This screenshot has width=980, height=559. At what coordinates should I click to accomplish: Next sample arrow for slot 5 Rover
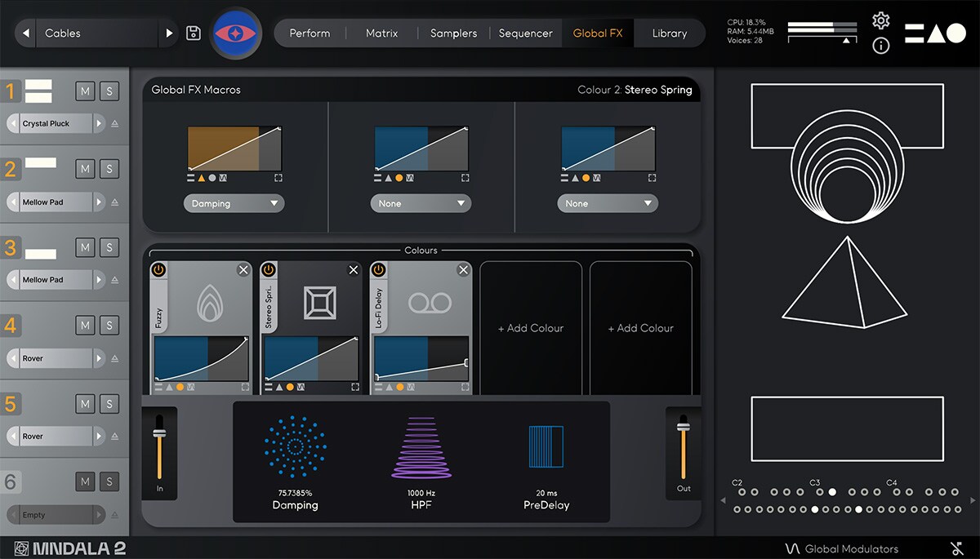pos(99,436)
